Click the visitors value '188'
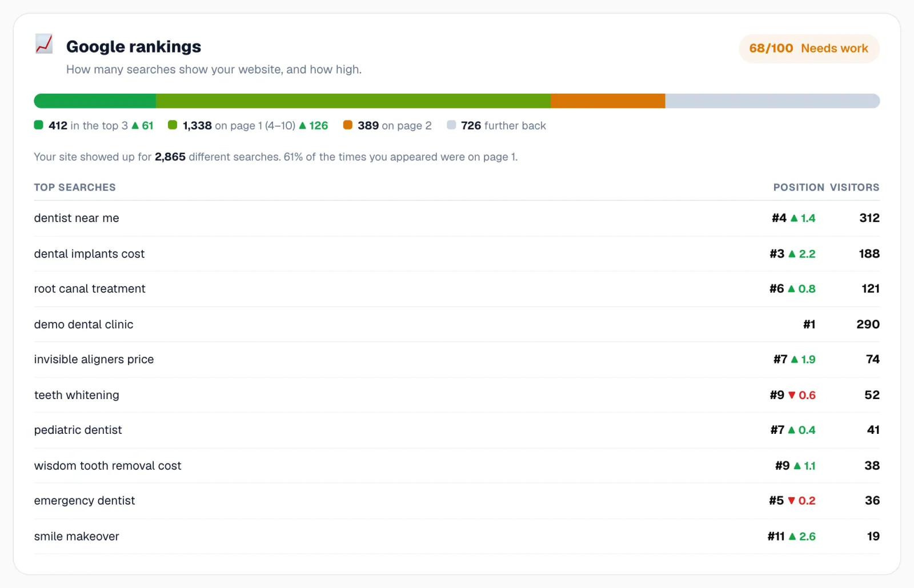Image resolution: width=914 pixels, height=588 pixels. tap(869, 254)
